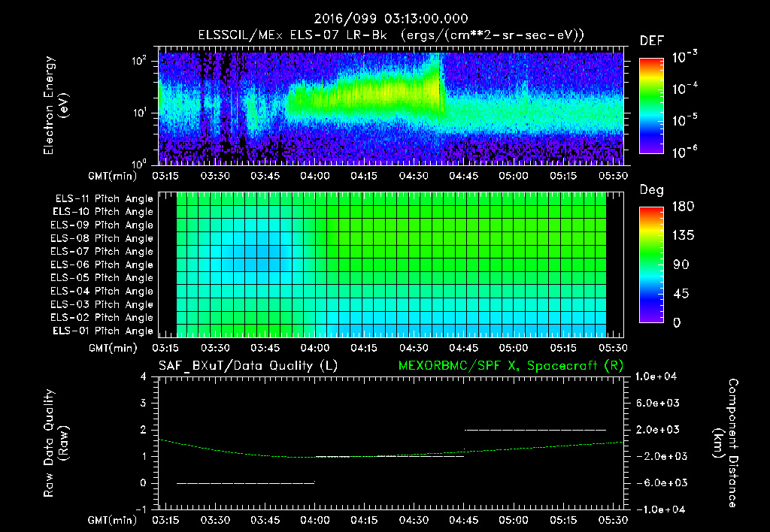Click the 04:00 tick under the electron spectrogram
Image resolution: width=770 pixels, height=532 pixels.
pyautogui.click(x=315, y=176)
